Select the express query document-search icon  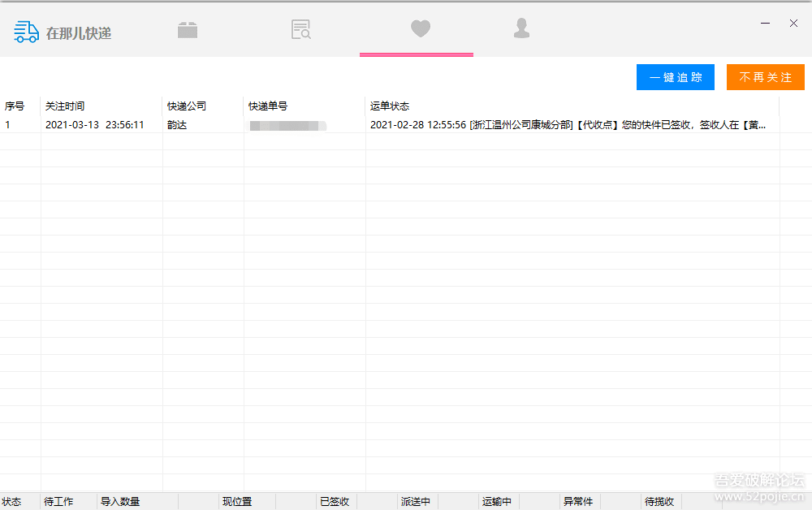coord(300,29)
